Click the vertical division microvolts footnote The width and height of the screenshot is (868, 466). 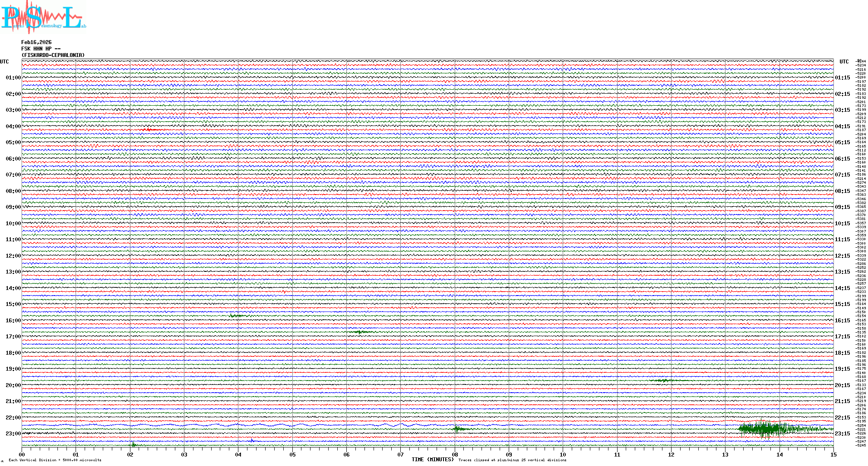55,460
